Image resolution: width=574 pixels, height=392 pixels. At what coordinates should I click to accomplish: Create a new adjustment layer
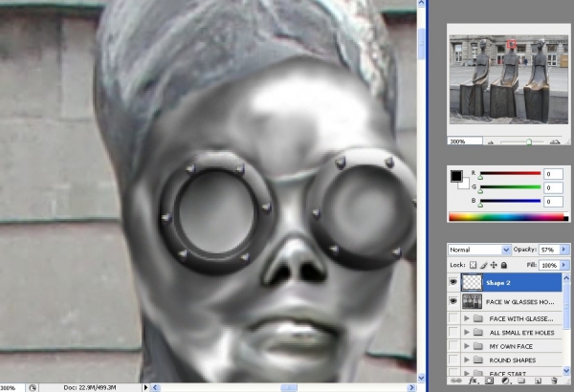click(x=505, y=381)
